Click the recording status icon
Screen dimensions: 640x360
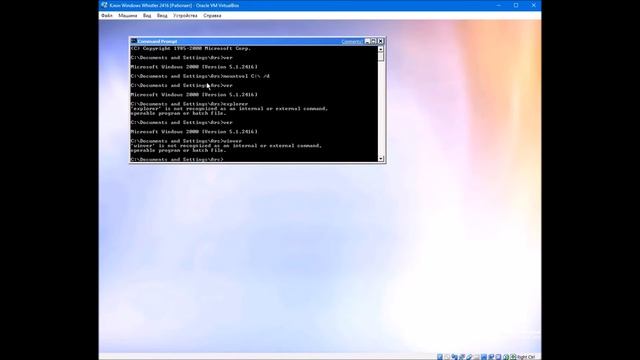pyautogui.click(x=491, y=357)
